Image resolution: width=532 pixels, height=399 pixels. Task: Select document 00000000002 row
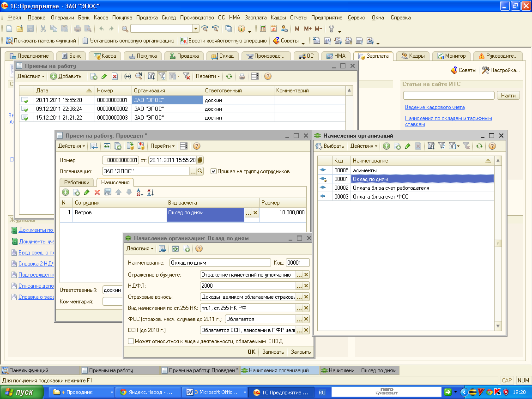tap(182, 109)
